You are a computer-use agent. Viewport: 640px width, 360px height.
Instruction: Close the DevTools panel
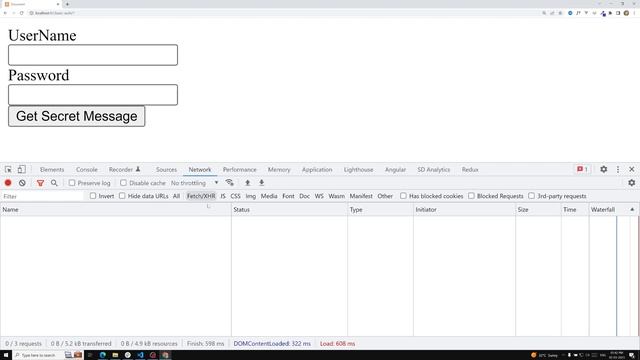click(x=631, y=169)
